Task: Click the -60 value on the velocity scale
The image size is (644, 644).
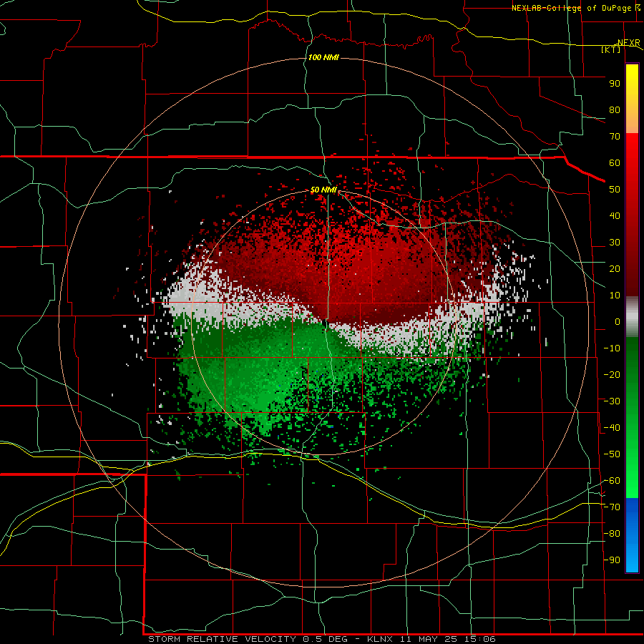Action: point(612,481)
